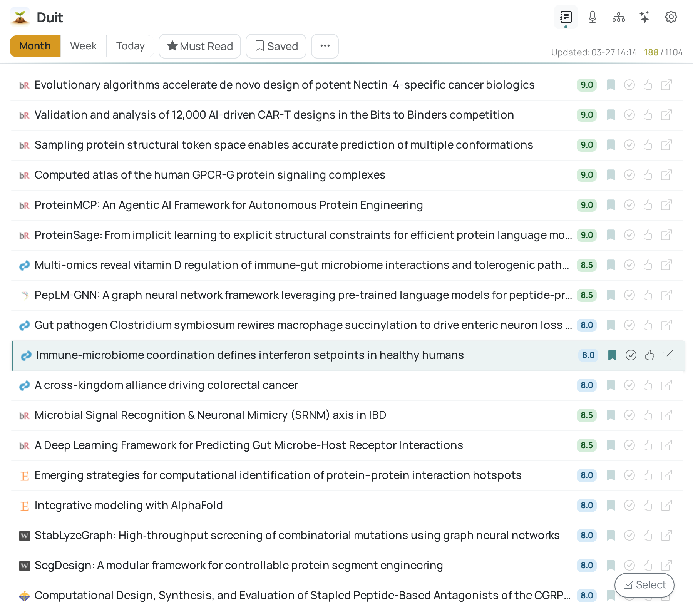The image size is (693, 616).
Task: Select the reading list view icon
Action: 566,17
